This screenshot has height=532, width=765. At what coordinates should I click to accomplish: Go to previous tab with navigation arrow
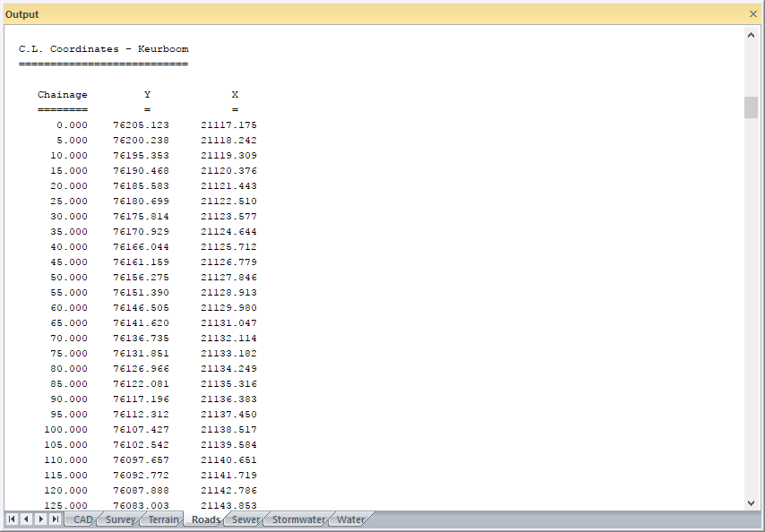(26, 519)
